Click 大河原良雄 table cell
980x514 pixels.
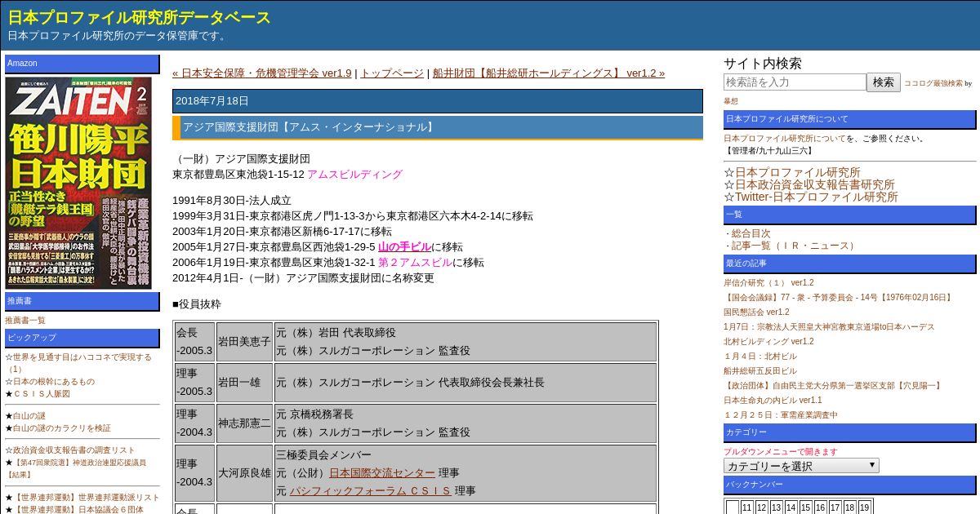[x=244, y=473]
